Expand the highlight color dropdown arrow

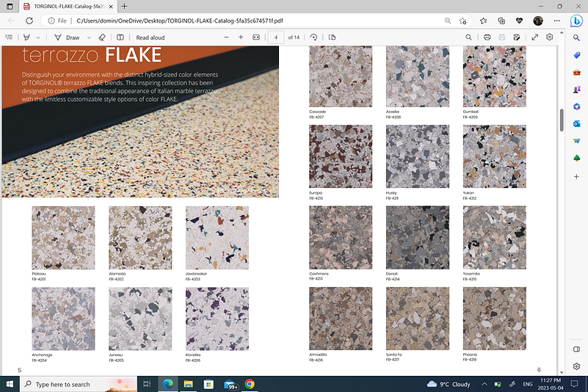click(x=38, y=37)
